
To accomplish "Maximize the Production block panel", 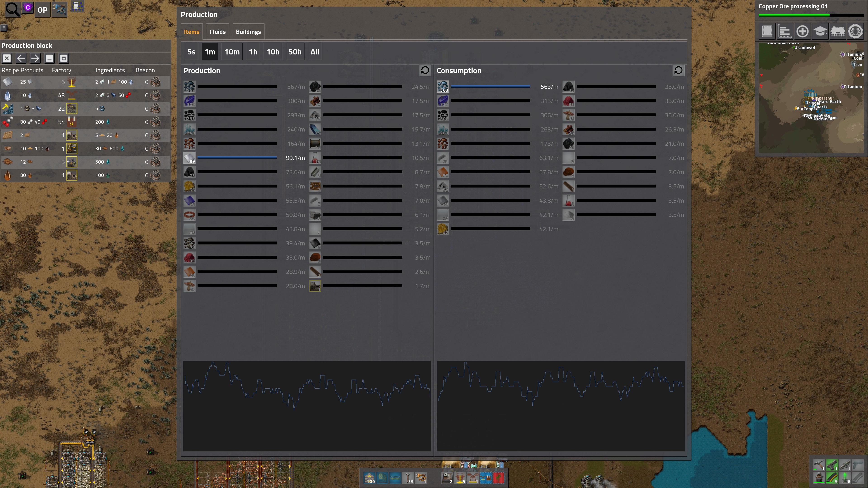I will [x=63, y=58].
